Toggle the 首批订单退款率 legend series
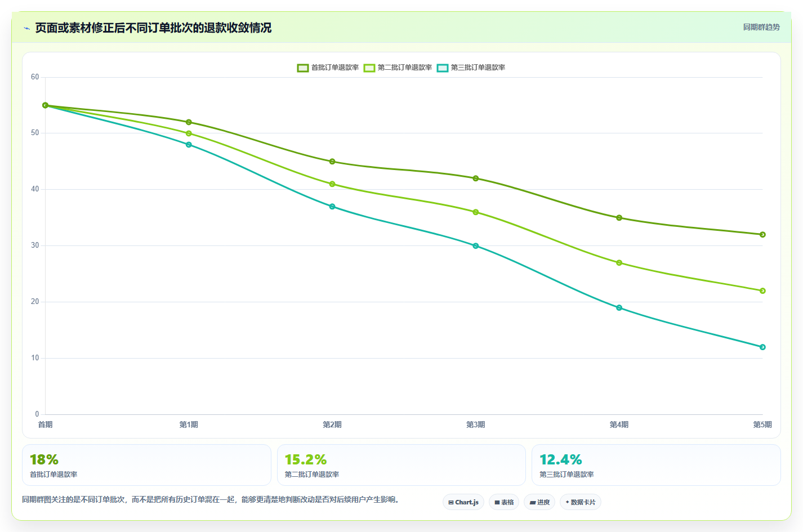The width and height of the screenshot is (803, 532). 328,68
